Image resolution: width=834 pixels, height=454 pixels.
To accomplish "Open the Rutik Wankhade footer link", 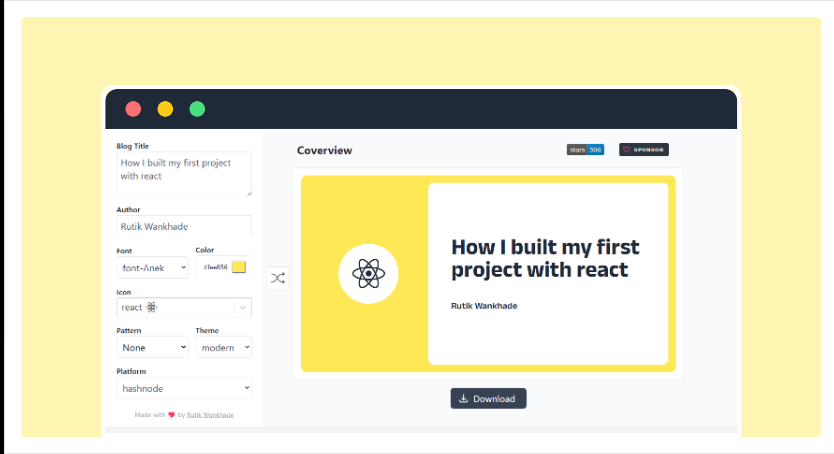I will (x=210, y=414).
